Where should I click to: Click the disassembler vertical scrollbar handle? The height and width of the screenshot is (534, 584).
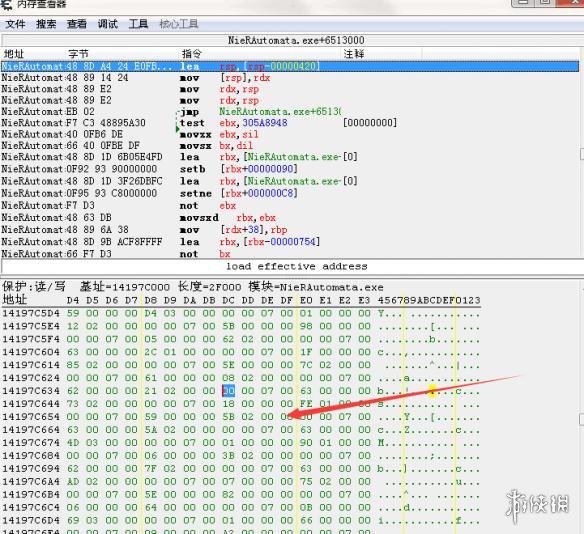[582, 154]
